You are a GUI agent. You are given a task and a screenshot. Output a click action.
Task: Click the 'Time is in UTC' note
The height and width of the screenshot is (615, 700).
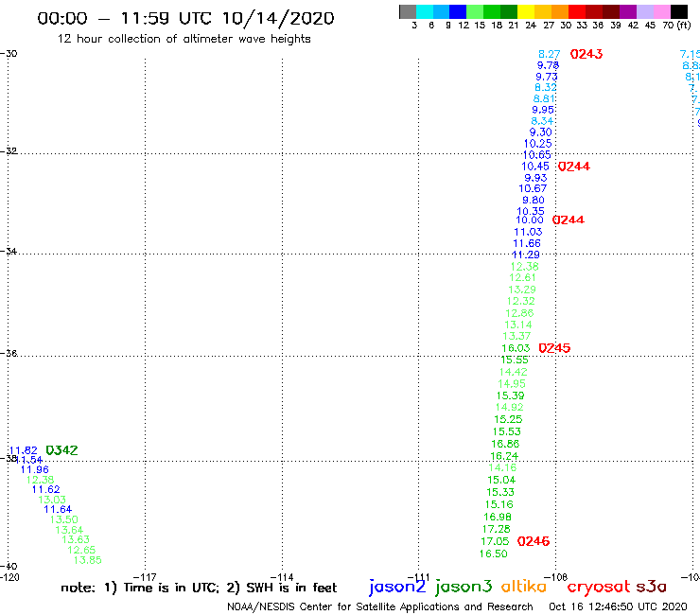171,588
